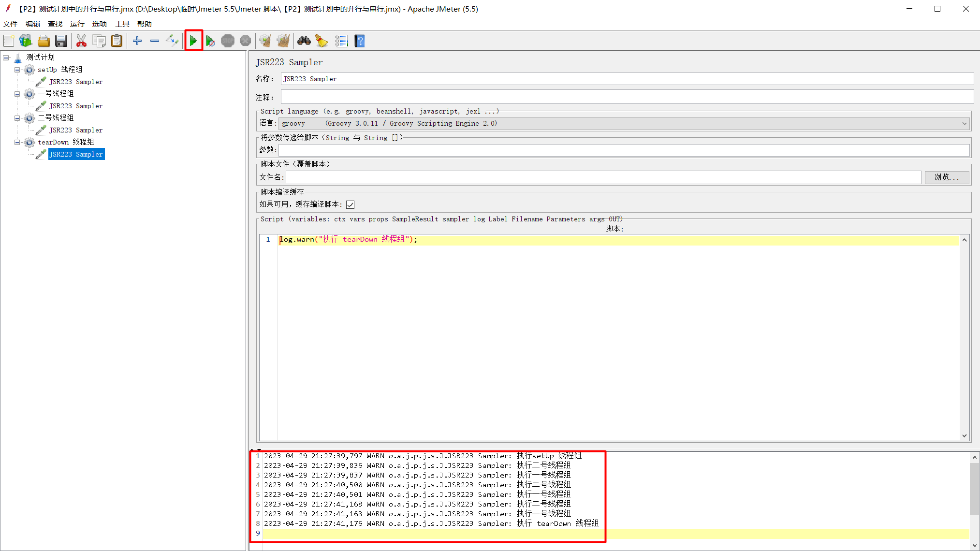Open the Help question mark icon
The height and width of the screenshot is (551, 980).
[x=360, y=41]
